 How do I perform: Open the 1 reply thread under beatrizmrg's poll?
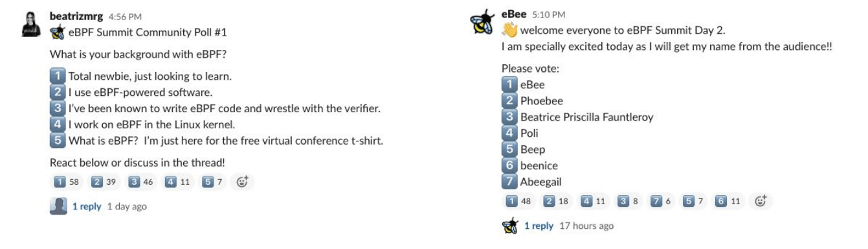point(87,206)
